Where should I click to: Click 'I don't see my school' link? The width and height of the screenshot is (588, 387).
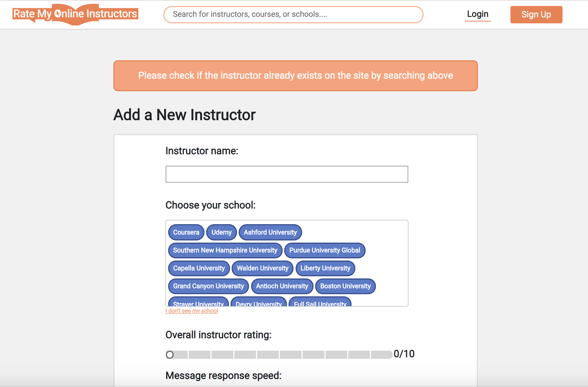pos(191,311)
